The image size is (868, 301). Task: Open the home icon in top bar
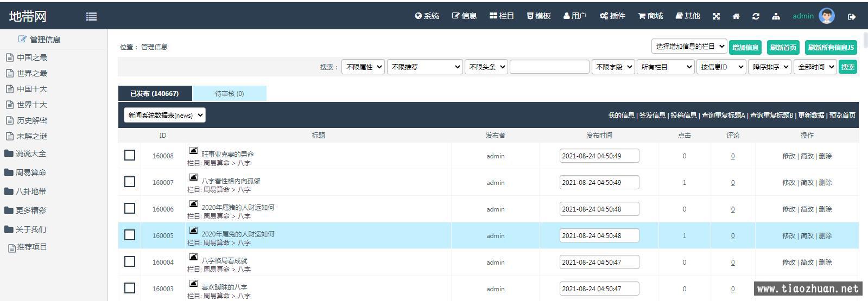(x=736, y=16)
